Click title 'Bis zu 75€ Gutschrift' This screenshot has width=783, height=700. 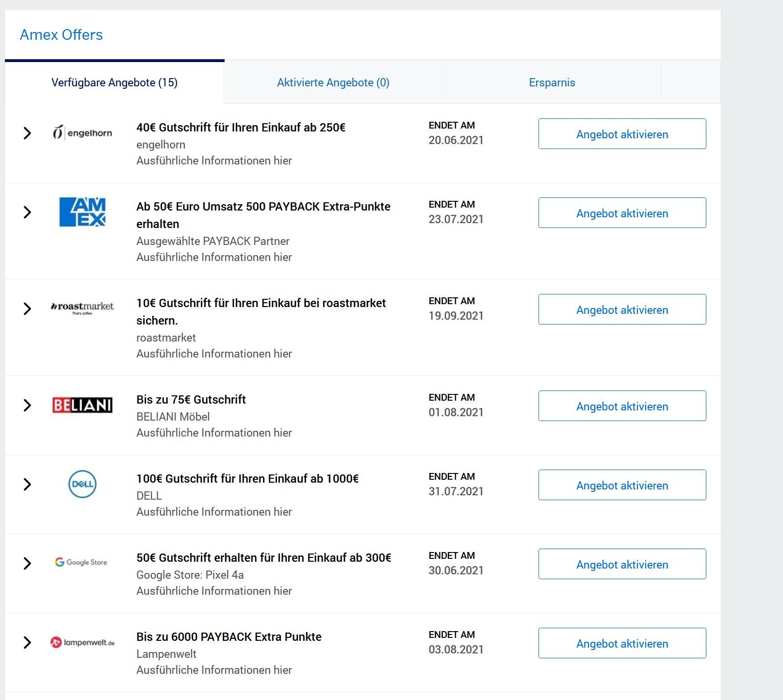[191, 400]
